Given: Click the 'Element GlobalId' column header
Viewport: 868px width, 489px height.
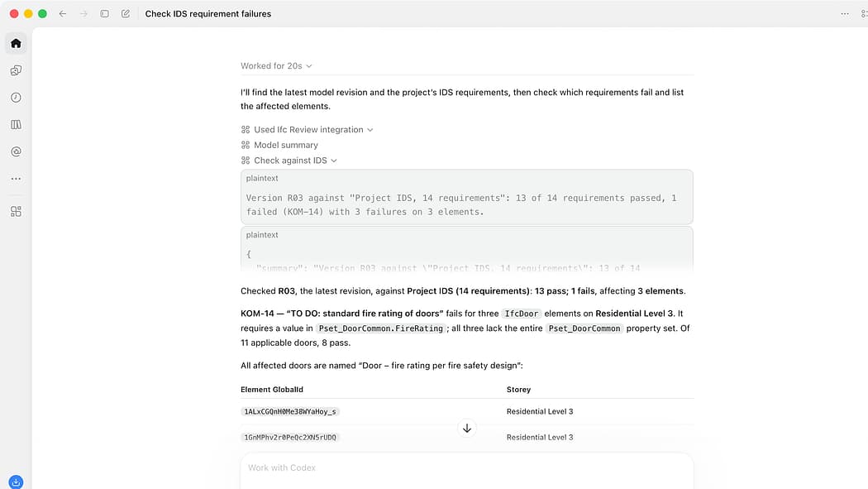Looking at the screenshot, I should [x=272, y=390].
